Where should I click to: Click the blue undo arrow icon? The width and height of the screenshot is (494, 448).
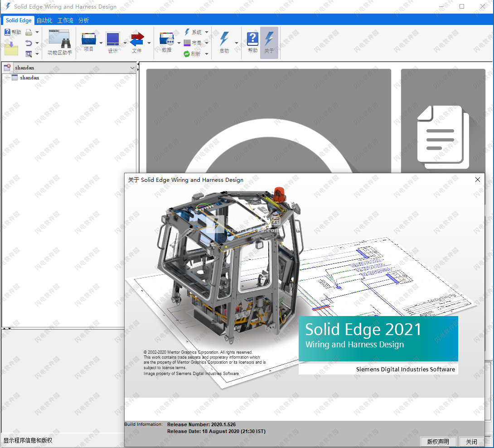29,43
